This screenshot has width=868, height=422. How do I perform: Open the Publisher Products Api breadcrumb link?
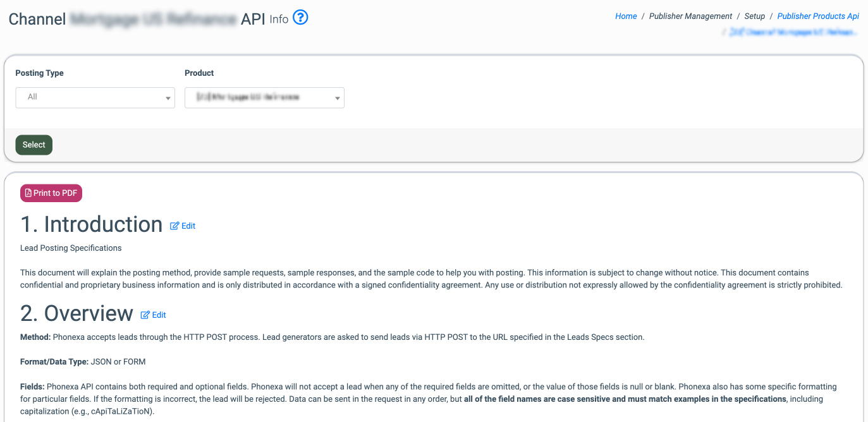coord(818,16)
